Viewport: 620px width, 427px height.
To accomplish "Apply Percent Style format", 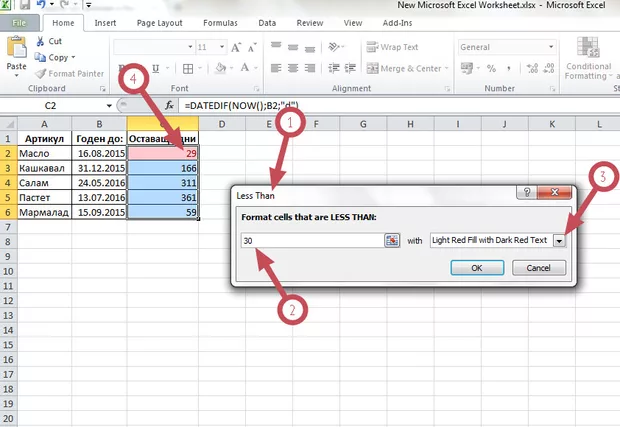I will (491, 68).
